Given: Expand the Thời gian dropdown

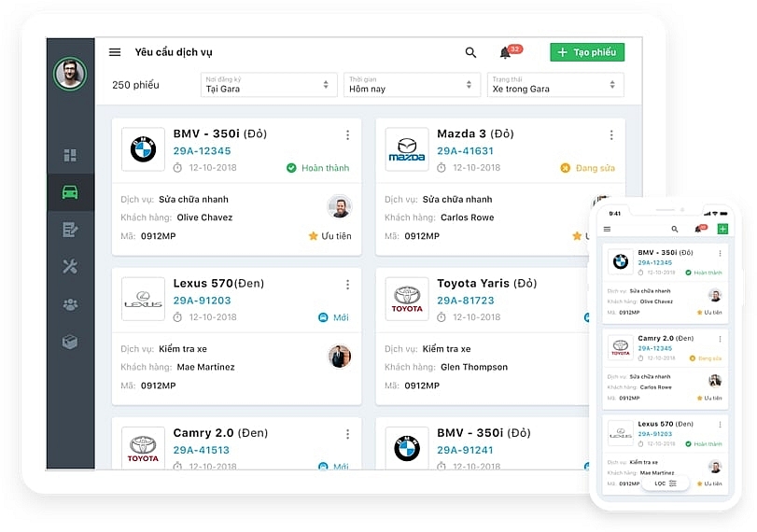Looking at the screenshot, I should pos(411,85).
